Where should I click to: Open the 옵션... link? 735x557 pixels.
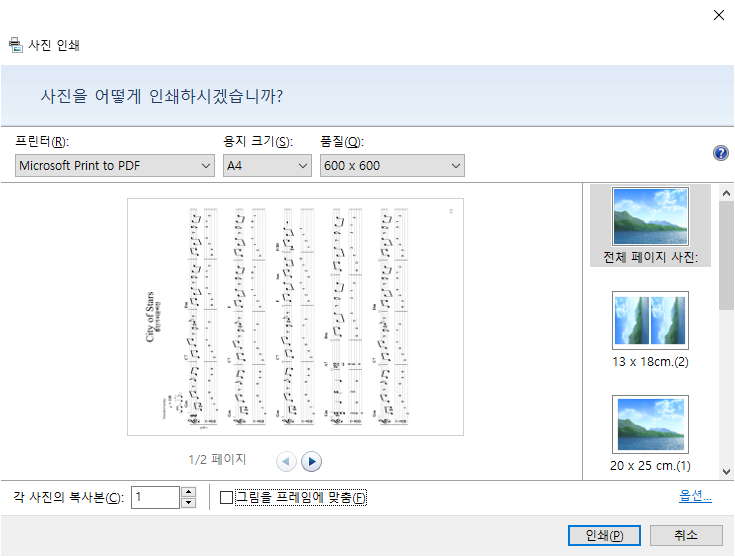pyautogui.click(x=695, y=496)
